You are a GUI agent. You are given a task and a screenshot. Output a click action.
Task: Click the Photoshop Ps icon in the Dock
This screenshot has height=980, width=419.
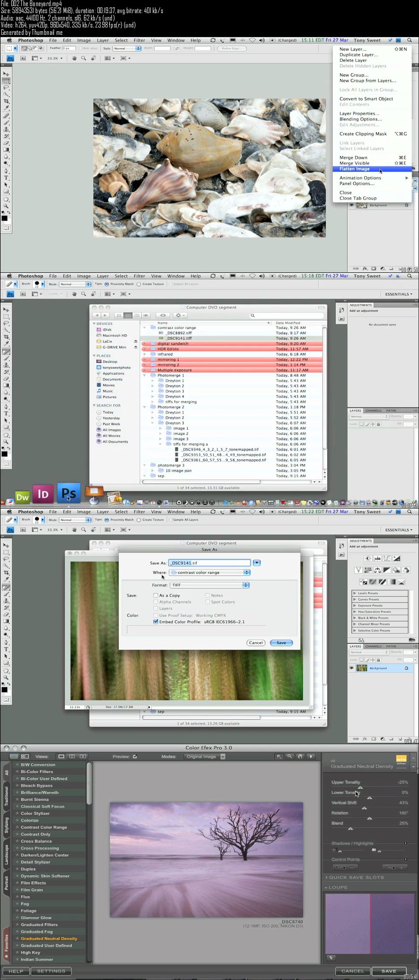coord(69,493)
